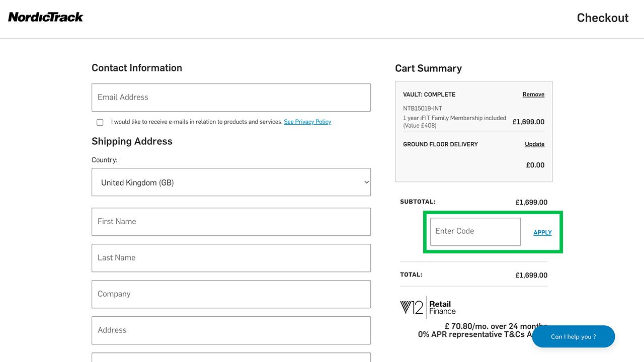Focus the Email Address field
Viewport: 644px width, 362px height.
tap(231, 98)
